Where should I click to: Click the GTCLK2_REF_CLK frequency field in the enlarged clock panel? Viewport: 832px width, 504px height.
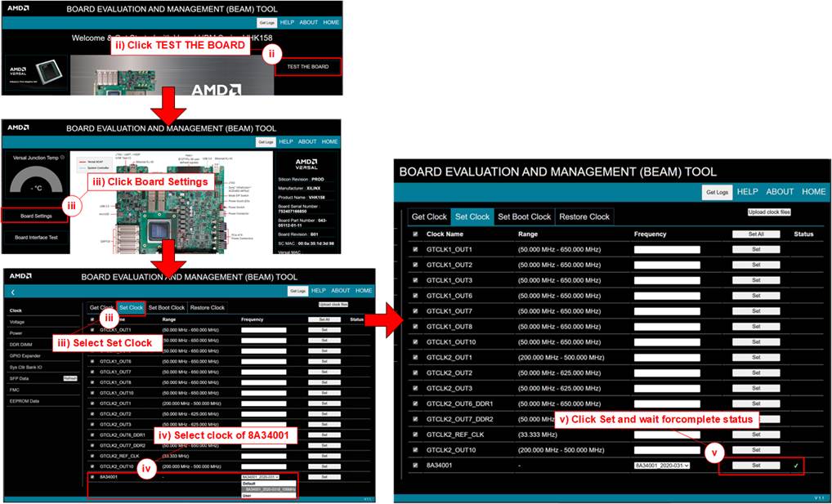[x=667, y=435]
